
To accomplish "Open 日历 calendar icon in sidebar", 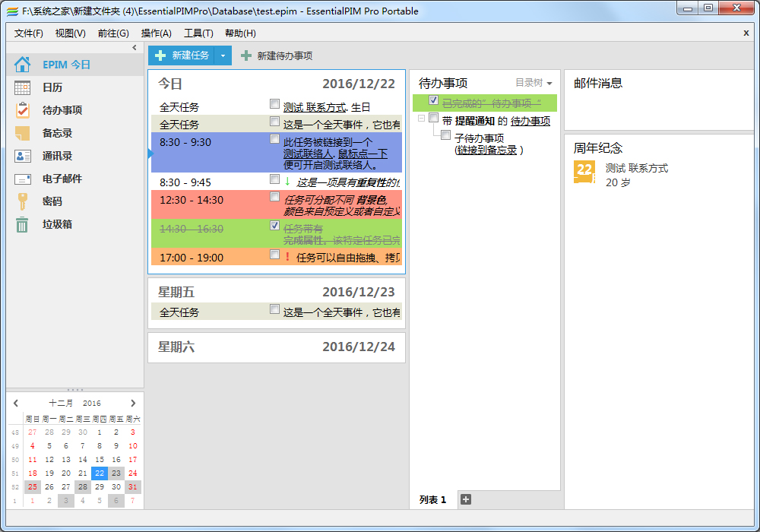I will 22,87.
